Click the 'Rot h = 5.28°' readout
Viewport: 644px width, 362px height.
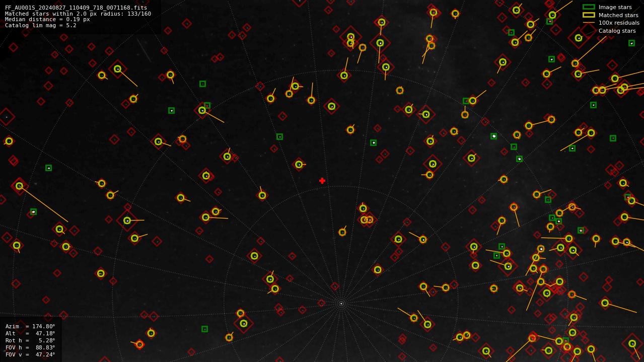tap(30, 340)
